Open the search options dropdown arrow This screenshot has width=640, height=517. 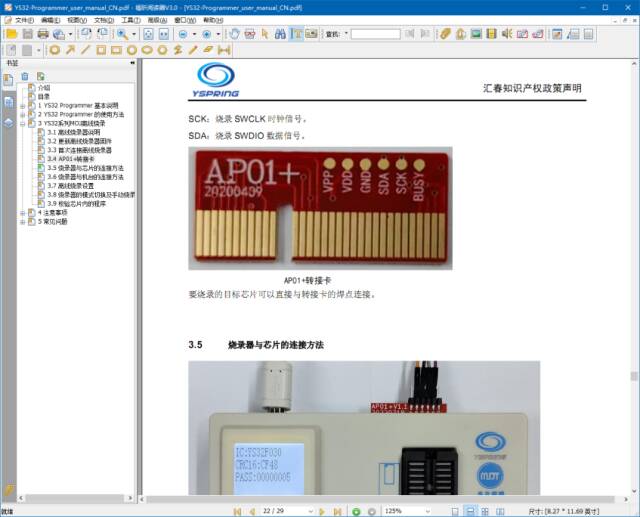click(x=346, y=33)
